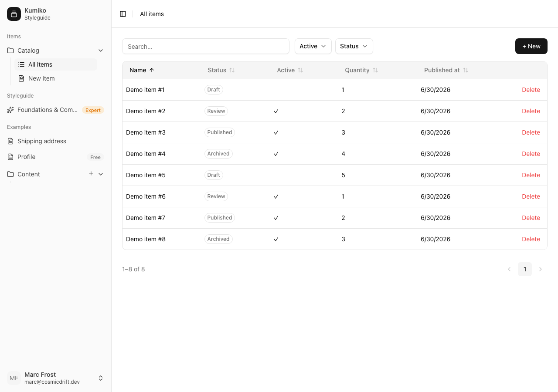The image size is (558, 392).
Task: Click the Quantity column sort icon
Action: coord(375,70)
